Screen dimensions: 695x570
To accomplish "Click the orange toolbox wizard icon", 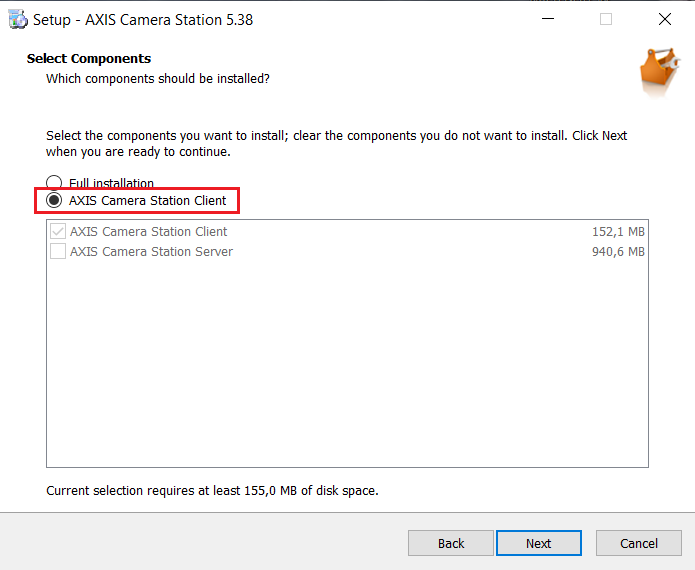I will click(x=660, y=71).
